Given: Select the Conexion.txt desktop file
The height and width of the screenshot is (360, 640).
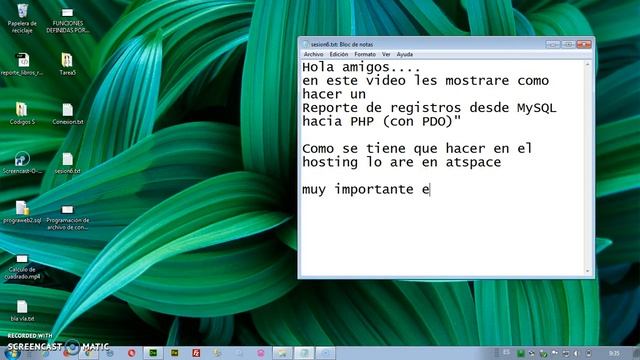Looking at the screenshot, I should click(x=68, y=114).
